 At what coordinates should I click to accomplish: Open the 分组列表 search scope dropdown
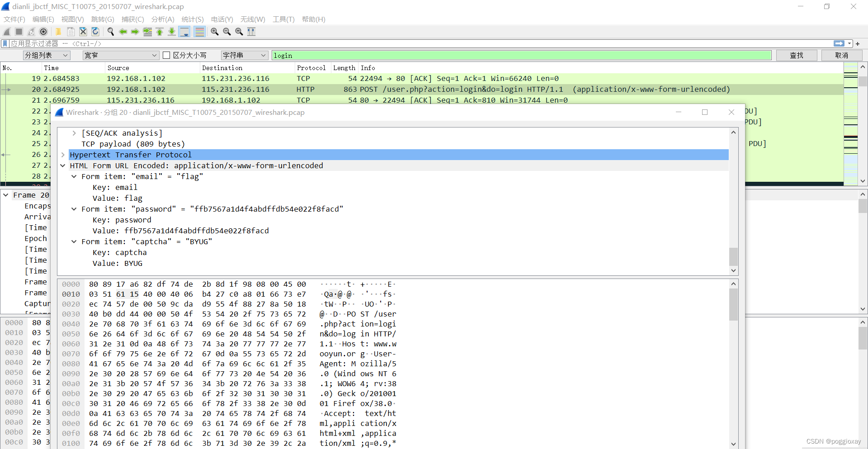click(46, 55)
